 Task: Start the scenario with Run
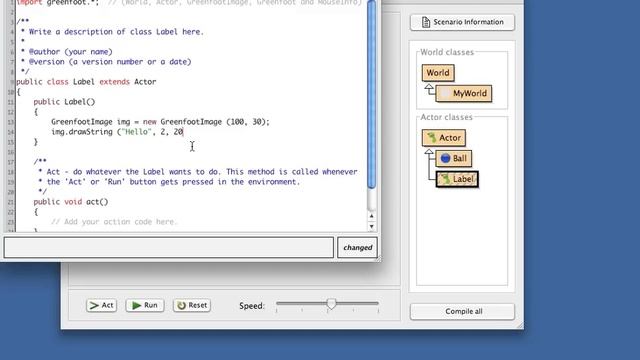(x=145, y=305)
